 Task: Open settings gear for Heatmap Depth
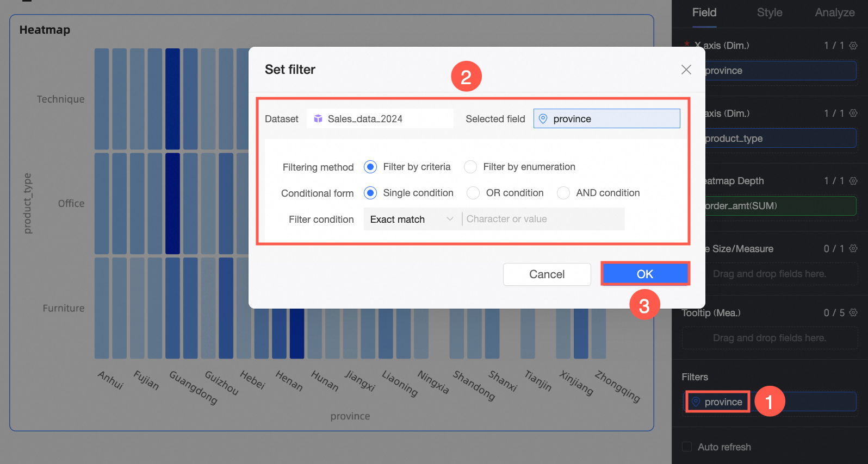(x=853, y=181)
